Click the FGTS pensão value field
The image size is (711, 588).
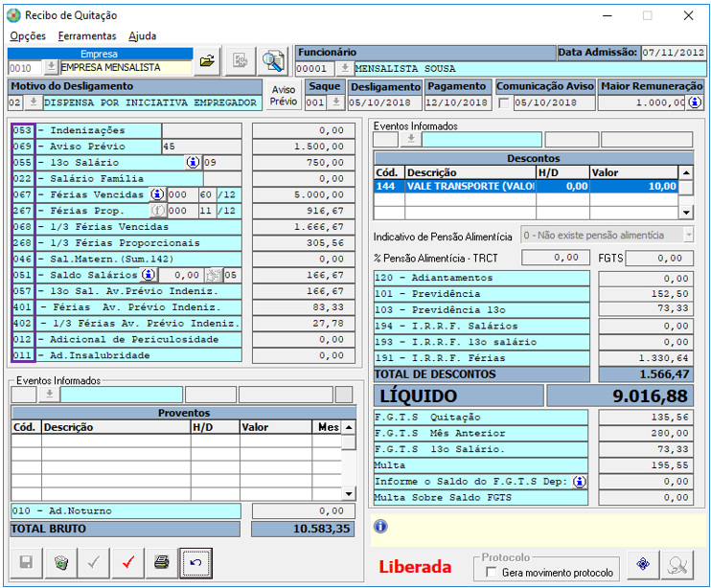pyautogui.click(x=659, y=258)
